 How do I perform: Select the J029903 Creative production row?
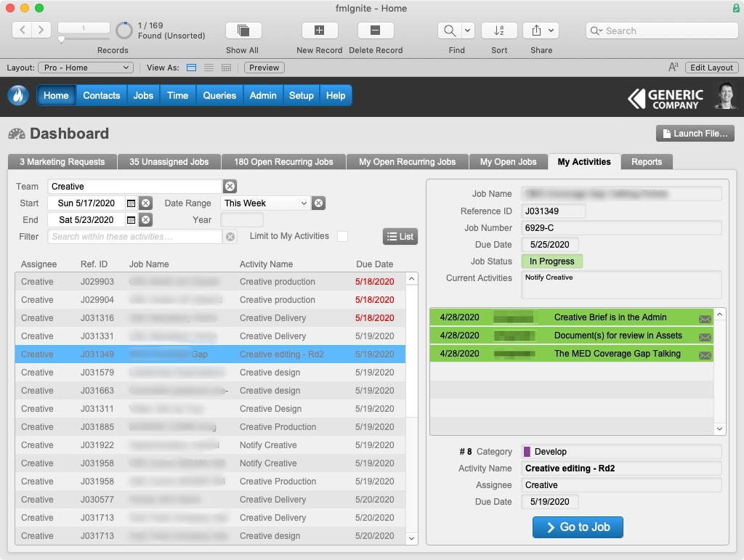[210, 282]
